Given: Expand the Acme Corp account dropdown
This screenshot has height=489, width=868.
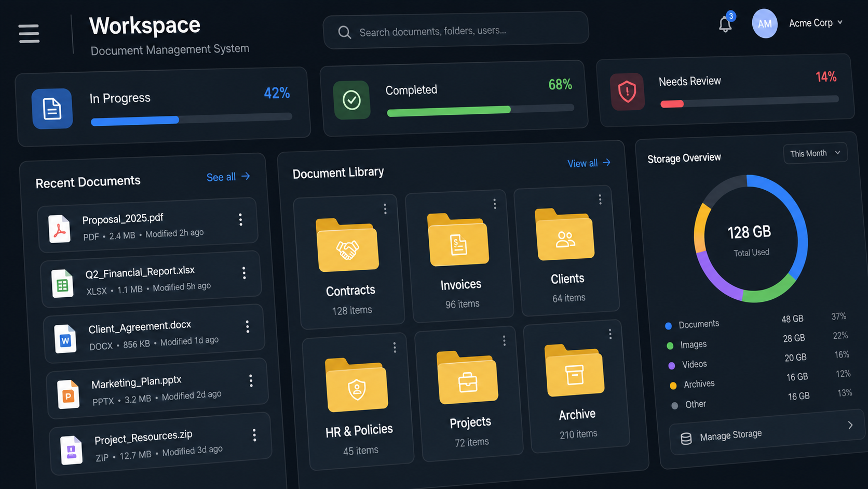Looking at the screenshot, I should 816,23.
